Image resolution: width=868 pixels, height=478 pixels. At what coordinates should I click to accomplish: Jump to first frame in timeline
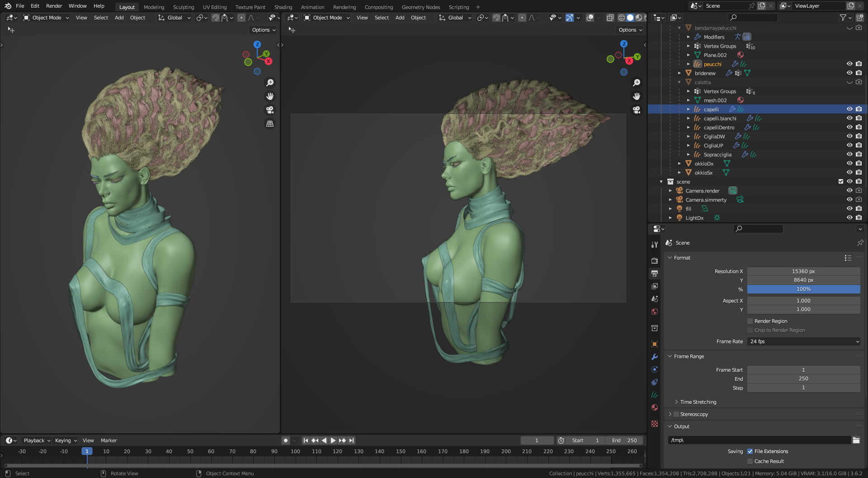[306, 440]
